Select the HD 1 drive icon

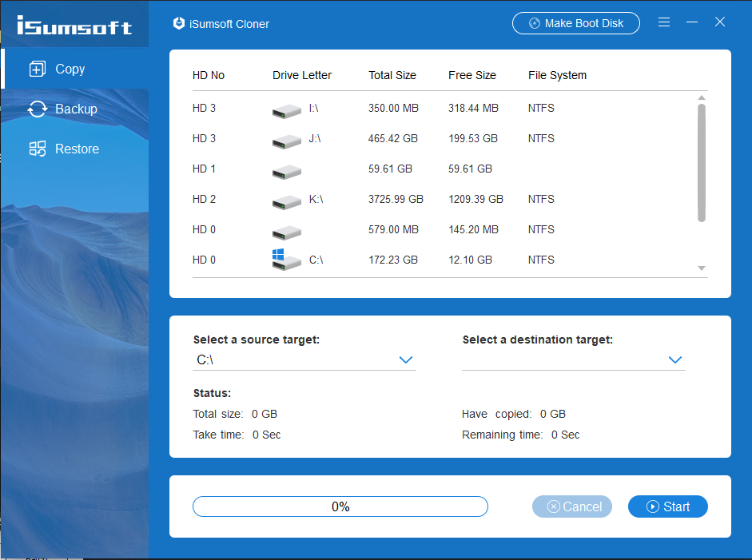[287, 172]
